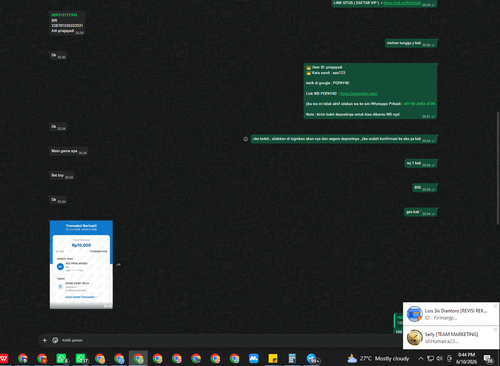Select the '800' message bubble
Screen dimensions: 500x366
tap(425, 188)
